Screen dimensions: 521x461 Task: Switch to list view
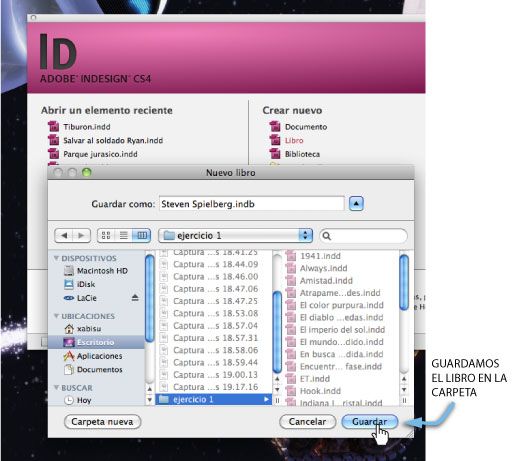pos(124,236)
